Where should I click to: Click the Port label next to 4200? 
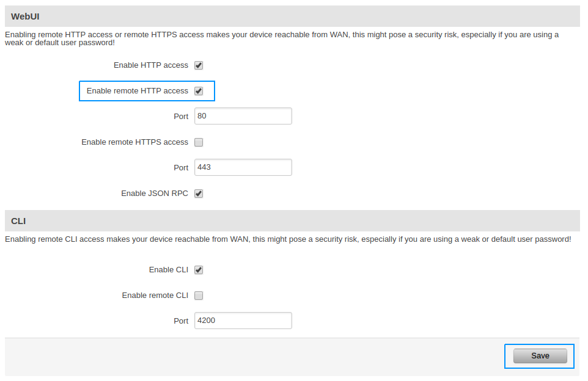(x=181, y=321)
